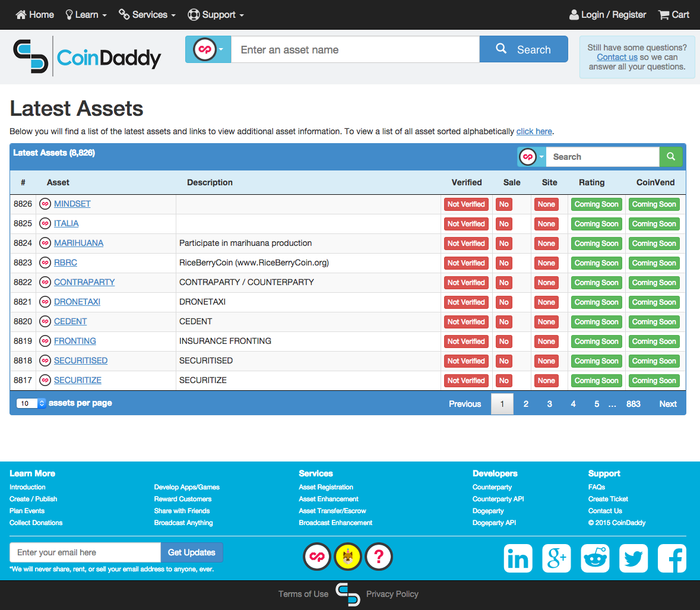Click the Counterparty icon in MINDSET row
This screenshot has width=700, height=610.
point(45,204)
